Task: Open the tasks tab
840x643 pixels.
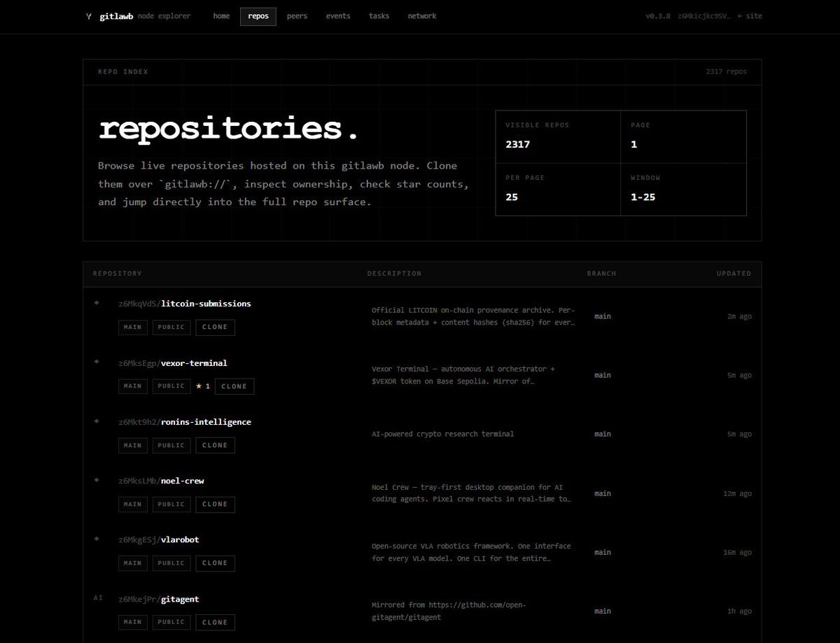Action: pyautogui.click(x=379, y=16)
